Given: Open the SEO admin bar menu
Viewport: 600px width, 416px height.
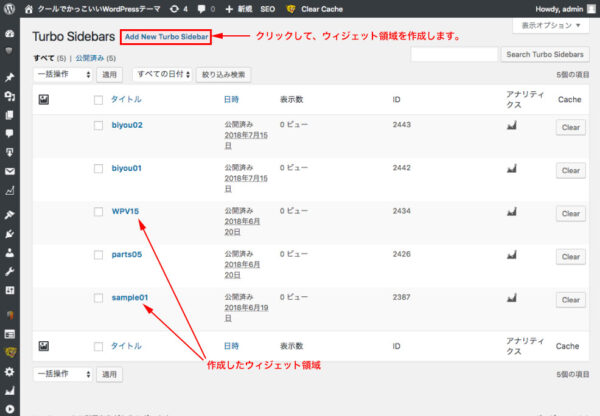Looking at the screenshot, I should 267,9.
